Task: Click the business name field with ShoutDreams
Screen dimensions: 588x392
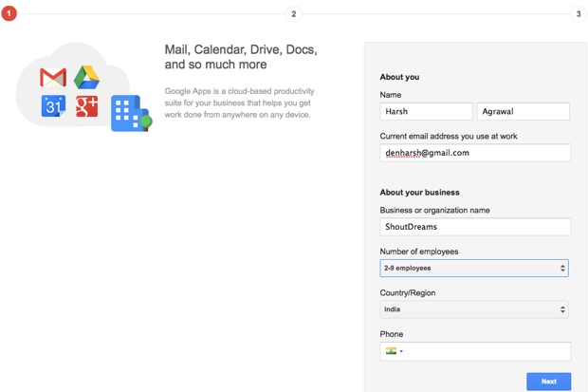Action: [475, 227]
